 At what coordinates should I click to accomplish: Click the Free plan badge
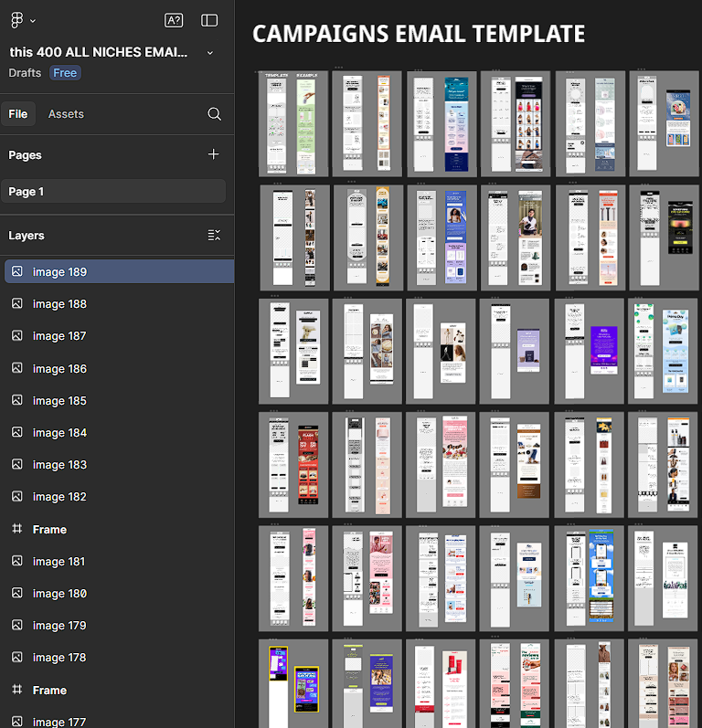pyautogui.click(x=64, y=73)
